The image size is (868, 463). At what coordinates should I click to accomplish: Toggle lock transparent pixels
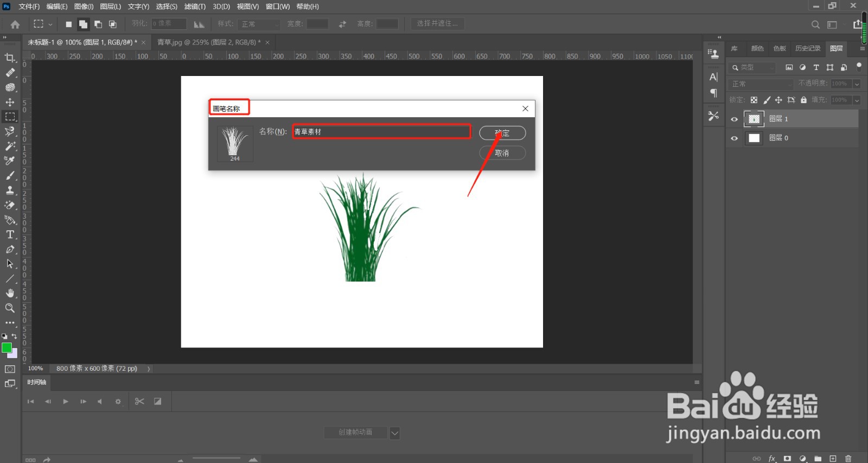(x=754, y=100)
